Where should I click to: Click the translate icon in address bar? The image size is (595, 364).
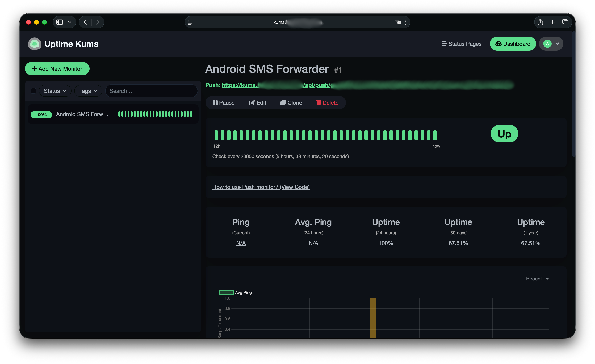397,22
